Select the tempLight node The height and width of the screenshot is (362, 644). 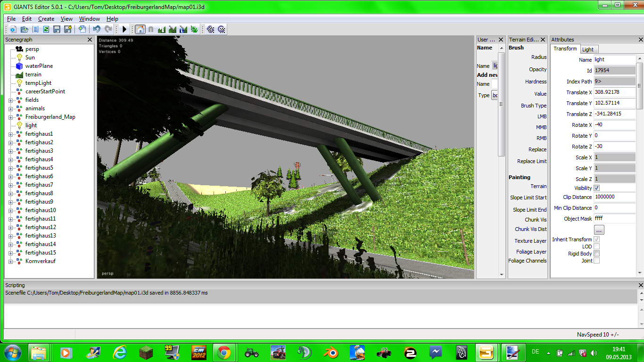point(38,83)
